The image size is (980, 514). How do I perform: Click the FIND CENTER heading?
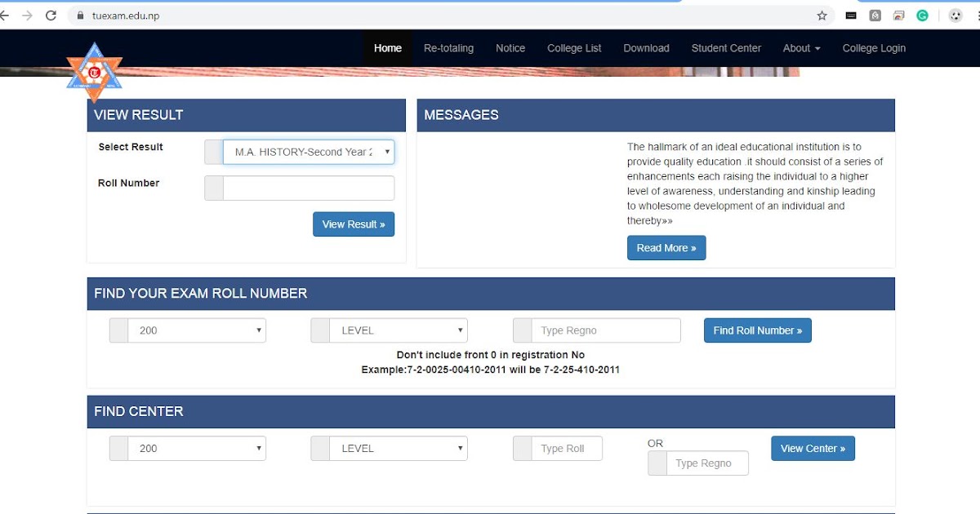pos(139,411)
